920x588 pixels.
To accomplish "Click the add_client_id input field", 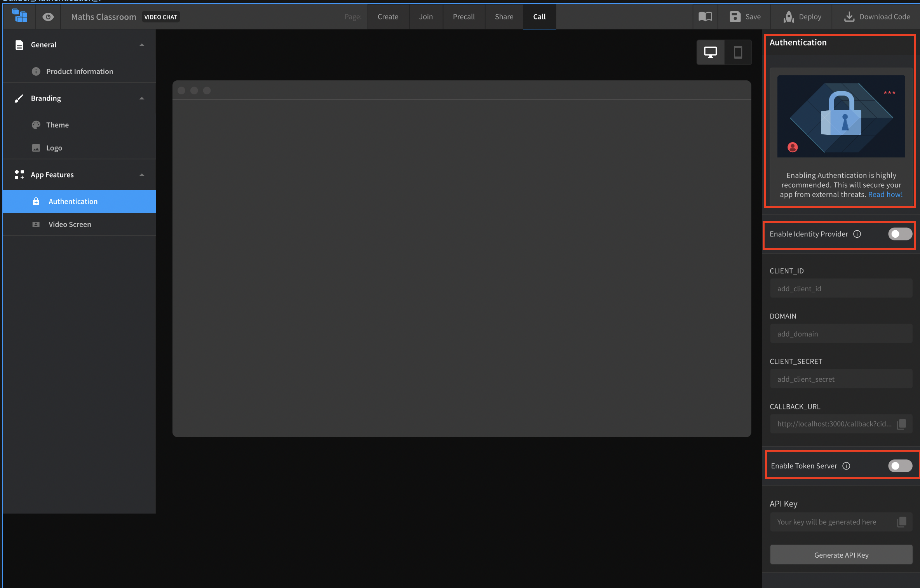I will [840, 288].
